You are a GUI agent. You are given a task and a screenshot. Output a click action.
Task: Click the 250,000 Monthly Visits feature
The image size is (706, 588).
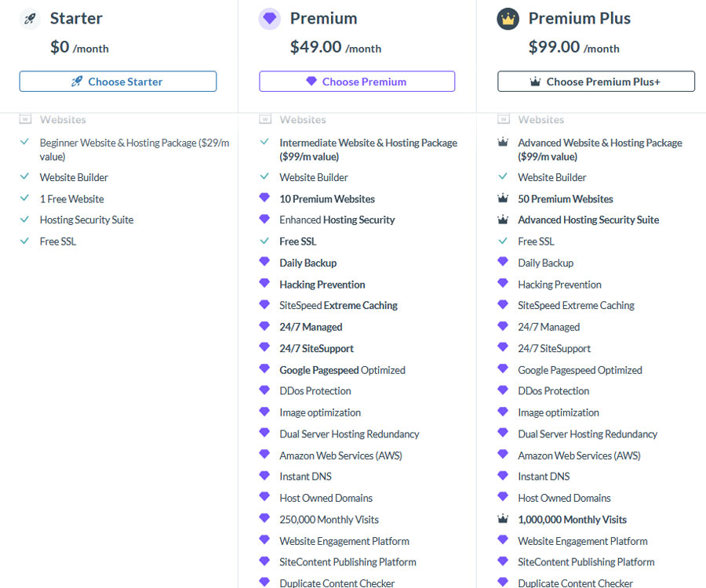(329, 520)
